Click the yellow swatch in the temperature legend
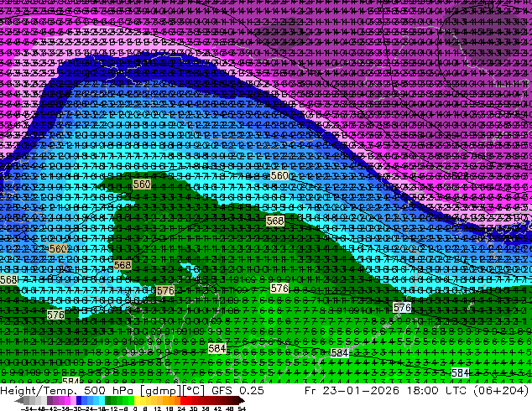Screen dimensions: 532x411 137,401
